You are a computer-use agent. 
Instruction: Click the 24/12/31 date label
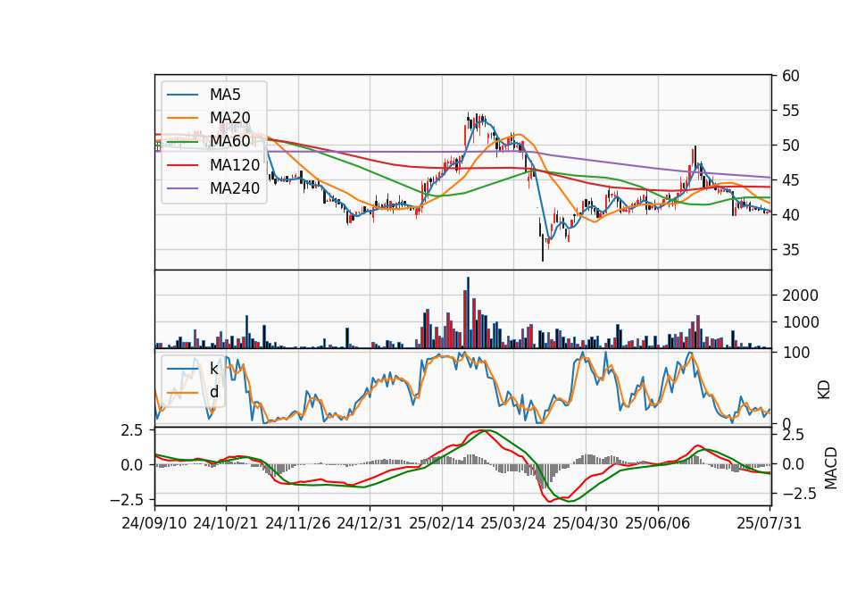pyautogui.click(x=369, y=523)
